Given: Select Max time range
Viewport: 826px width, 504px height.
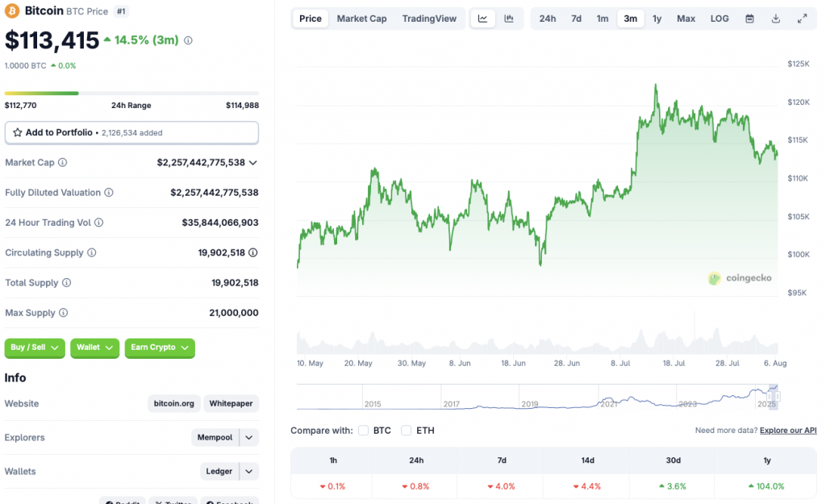Looking at the screenshot, I should pyautogui.click(x=686, y=19).
